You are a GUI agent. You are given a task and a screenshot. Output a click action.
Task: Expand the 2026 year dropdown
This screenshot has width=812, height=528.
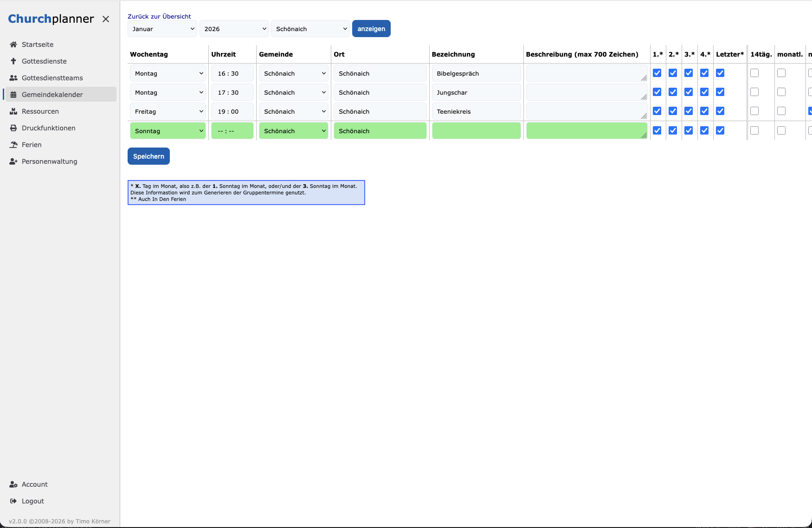[x=234, y=29]
